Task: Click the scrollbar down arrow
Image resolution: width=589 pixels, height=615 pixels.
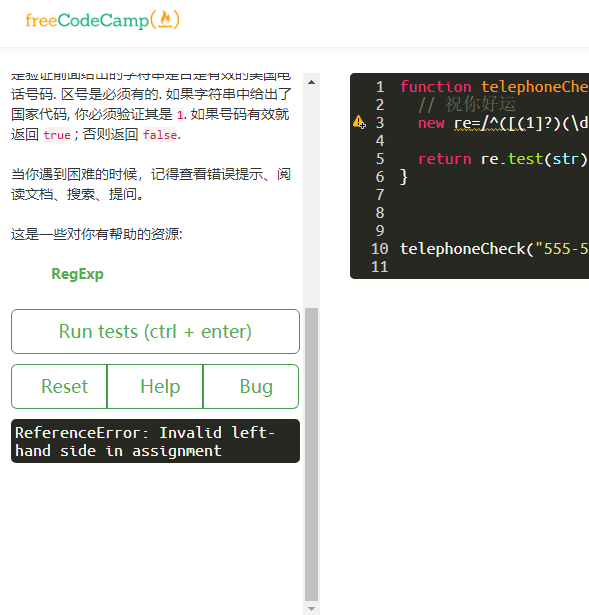Action: 311,609
